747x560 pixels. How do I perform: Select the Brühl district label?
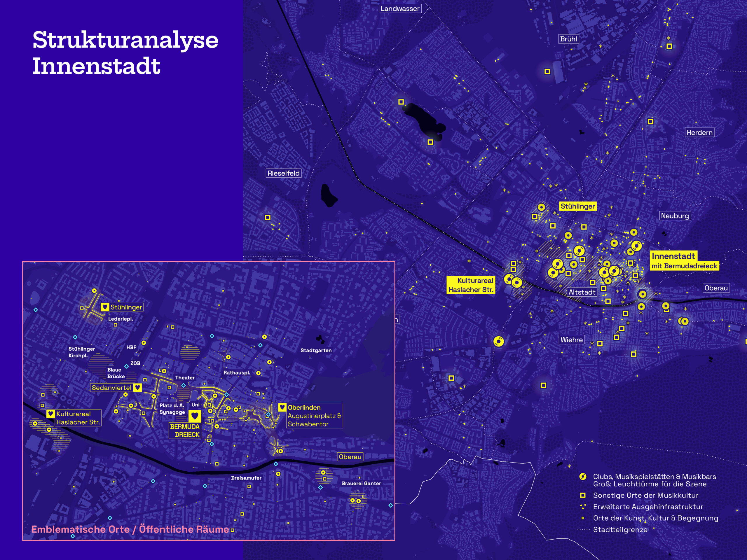click(x=568, y=39)
